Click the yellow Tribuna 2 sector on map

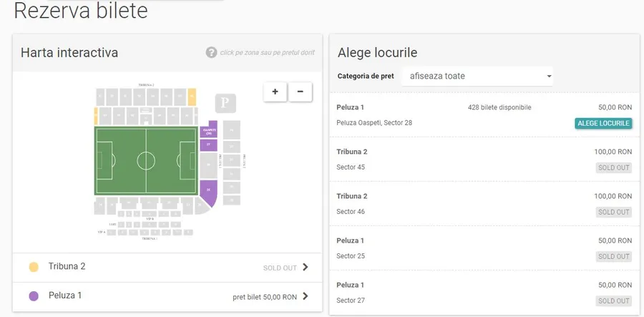pyautogui.click(x=192, y=95)
